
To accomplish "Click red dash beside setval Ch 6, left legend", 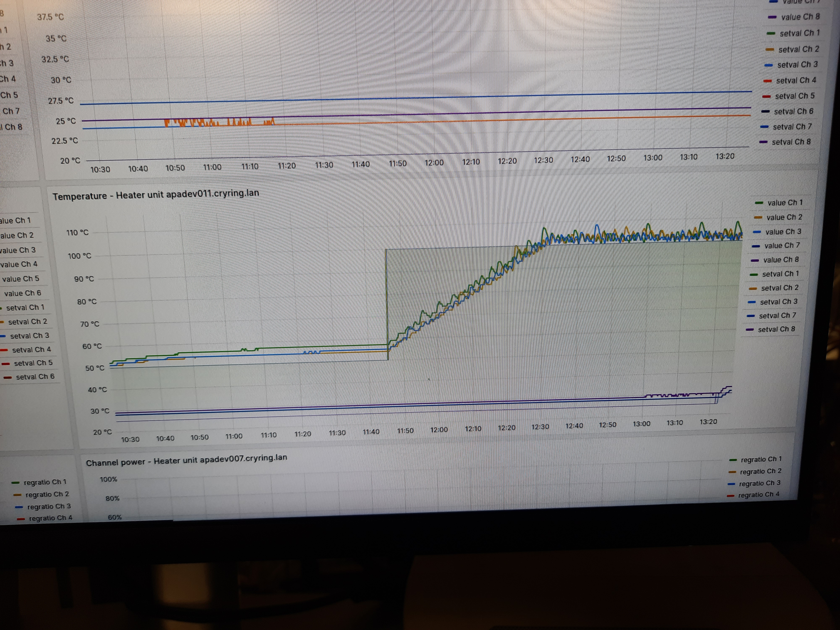I will click(x=8, y=377).
